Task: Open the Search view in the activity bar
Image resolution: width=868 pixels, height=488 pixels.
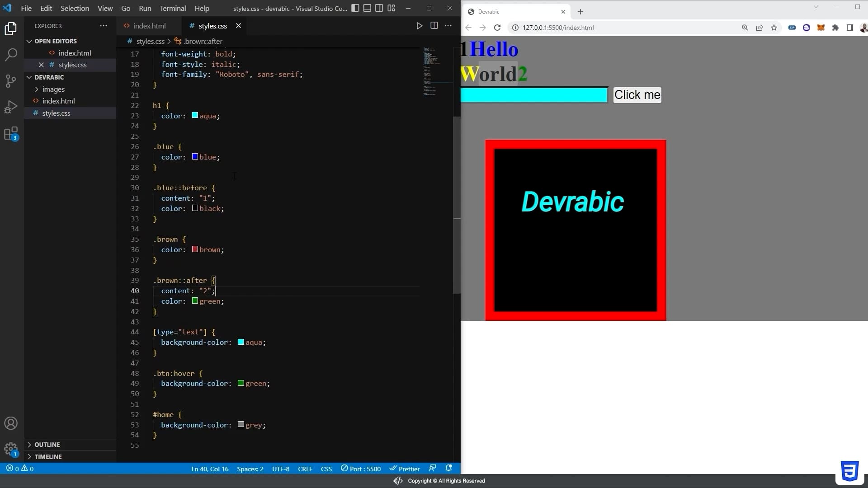Action: click(x=11, y=55)
